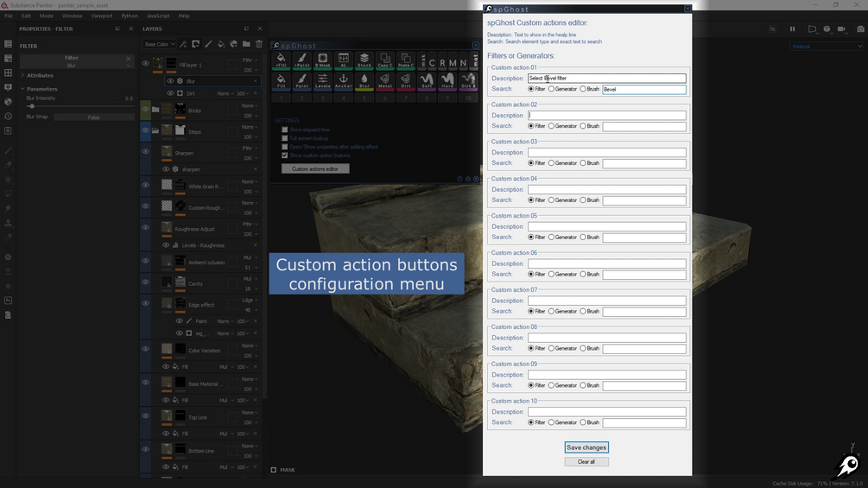Click the Stack icon in spGhost toolbar
The height and width of the screenshot is (488, 868).
click(364, 60)
